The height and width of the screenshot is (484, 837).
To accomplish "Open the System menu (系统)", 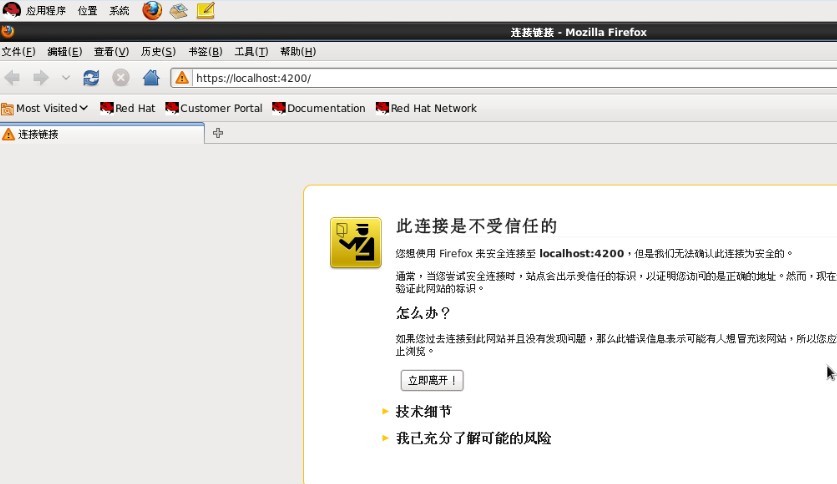I will click(x=119, y=11).
